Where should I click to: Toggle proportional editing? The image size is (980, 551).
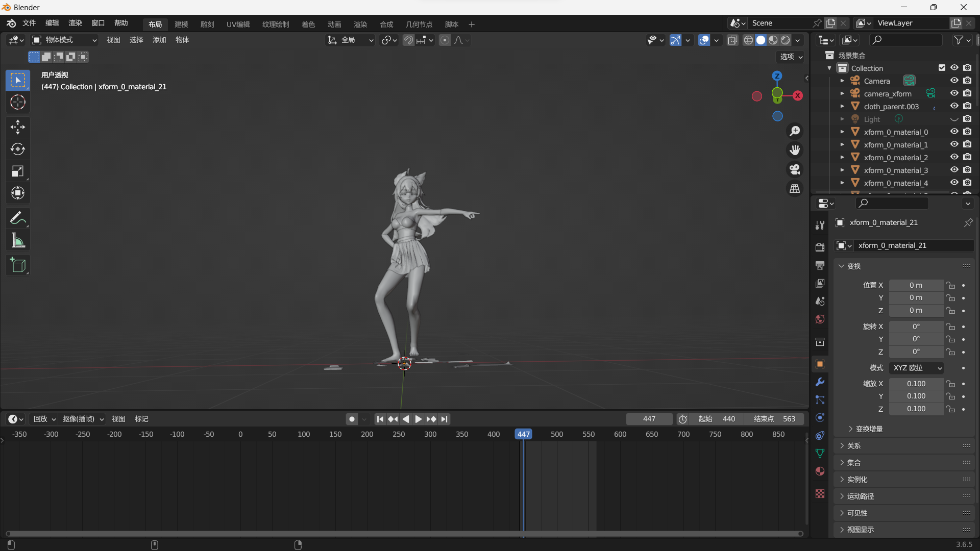[445, 40]
